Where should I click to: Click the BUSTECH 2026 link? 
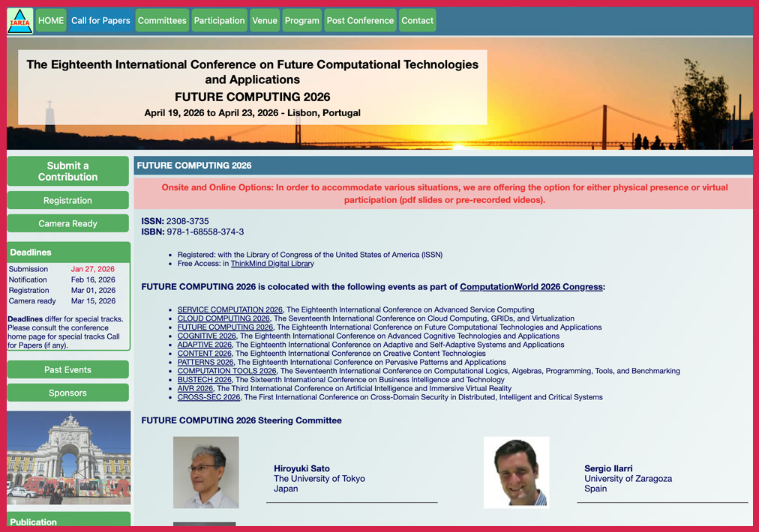tap(204, 380)
